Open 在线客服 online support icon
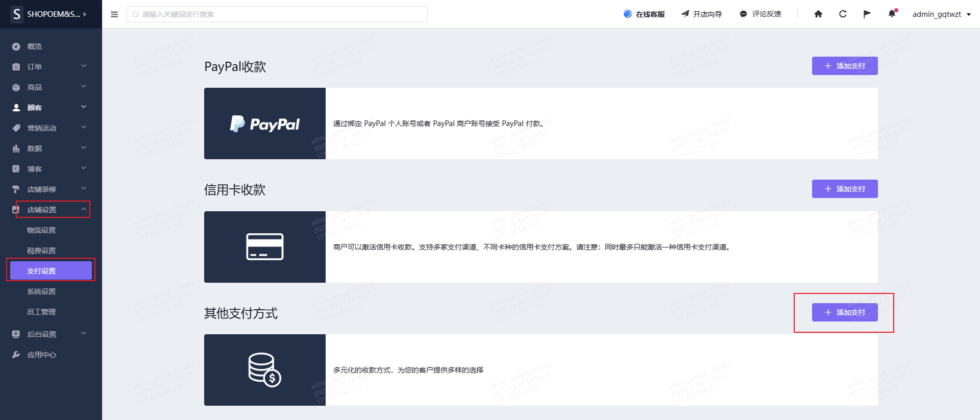 click(628, 14)
